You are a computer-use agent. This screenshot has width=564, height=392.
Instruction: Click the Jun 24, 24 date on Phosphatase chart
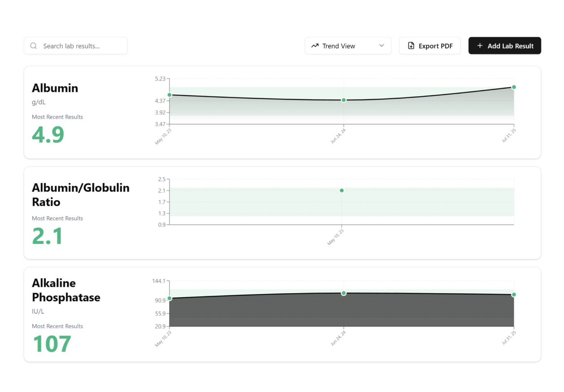[338, 338]
